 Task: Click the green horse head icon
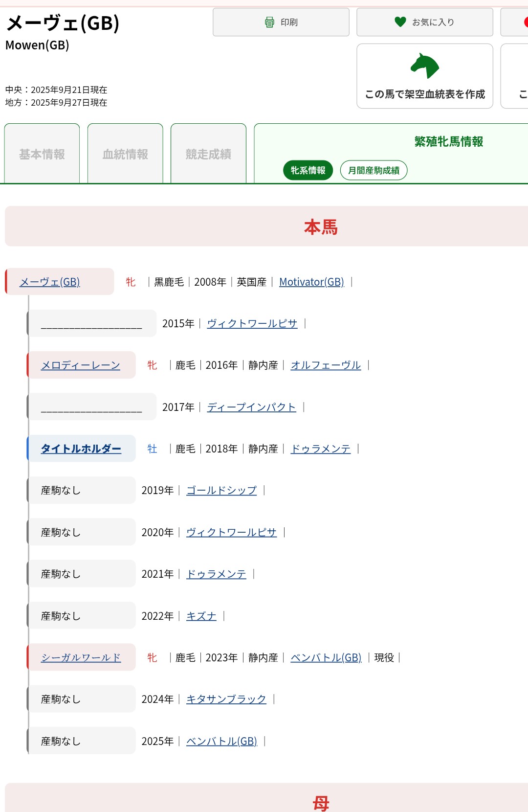click(425, 66)
